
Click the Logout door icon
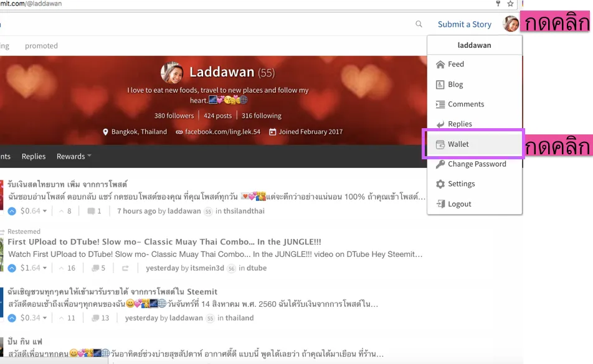click(440, 204)
